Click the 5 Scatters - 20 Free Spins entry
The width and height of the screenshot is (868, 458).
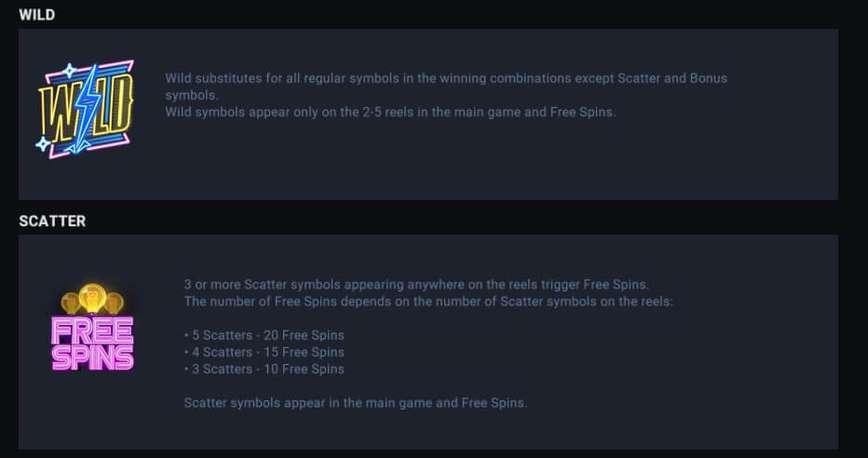pyautogui.click(x=264, y=335)
